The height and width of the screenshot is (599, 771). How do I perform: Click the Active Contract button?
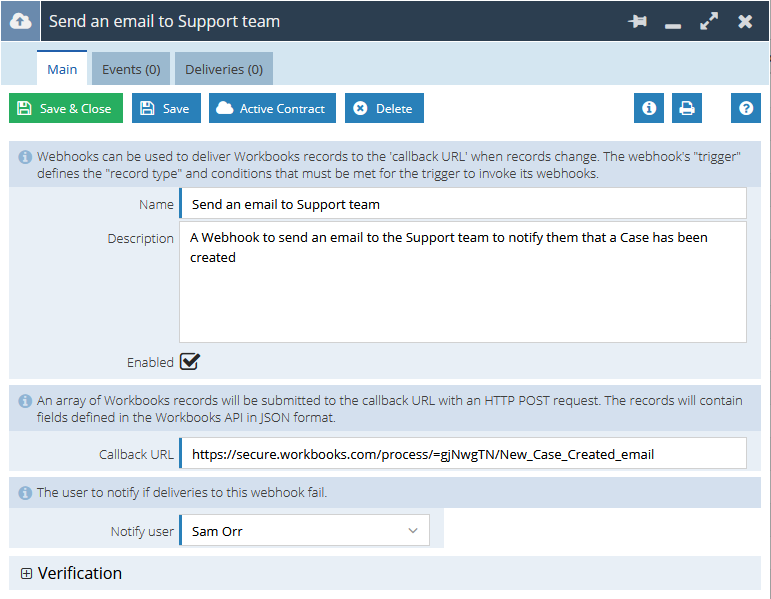point(272,108)
